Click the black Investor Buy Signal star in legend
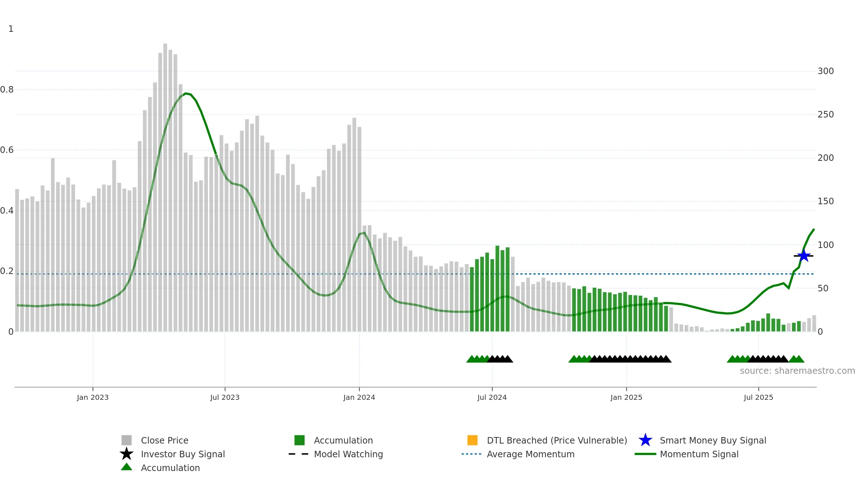Screen dimensions: 868x488 tap(127, 454)
